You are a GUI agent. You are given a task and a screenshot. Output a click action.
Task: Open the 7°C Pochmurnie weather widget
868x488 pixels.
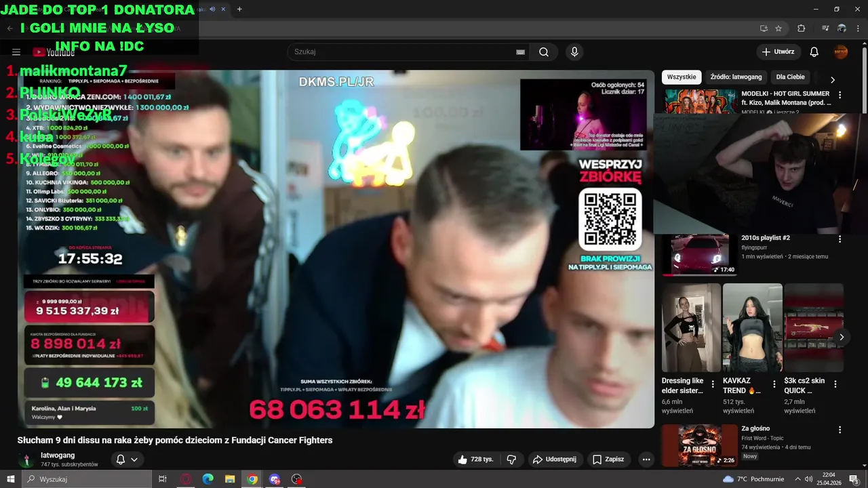click(x=753, y=479)
